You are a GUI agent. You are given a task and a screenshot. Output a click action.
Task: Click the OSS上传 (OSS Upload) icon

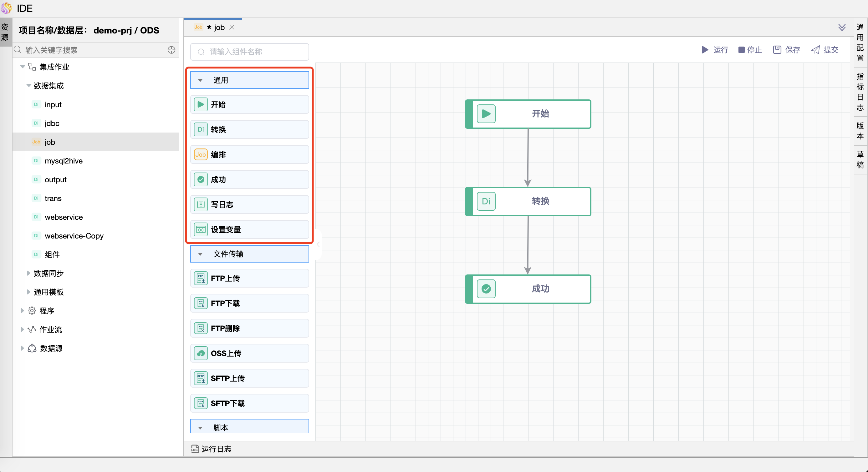pyautogui.click(x=201, y=354)
